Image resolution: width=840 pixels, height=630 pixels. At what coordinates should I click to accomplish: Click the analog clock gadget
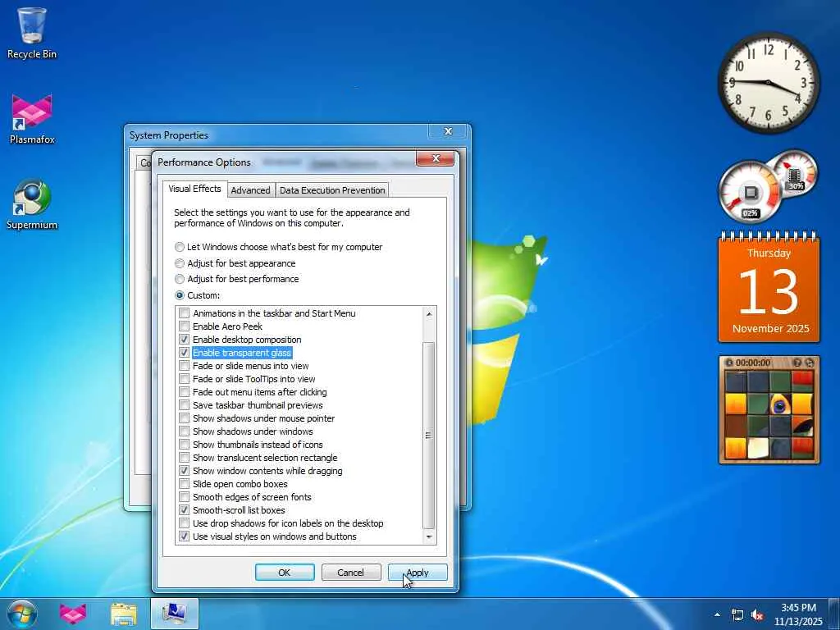click(768, 83)
